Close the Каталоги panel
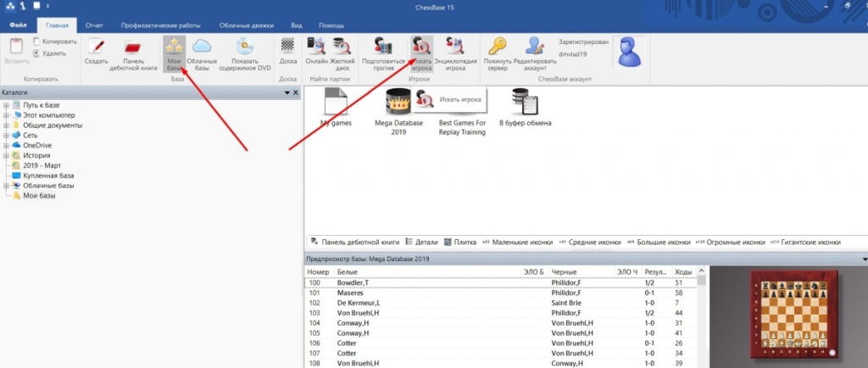The image size is (868, 368). pyautogui.click(x=296, y=93)
